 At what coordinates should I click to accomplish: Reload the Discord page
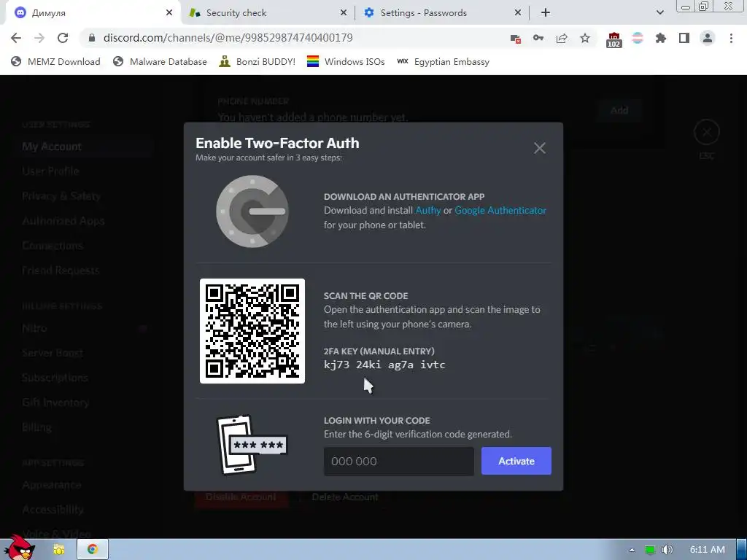click(x=63, y=38)
